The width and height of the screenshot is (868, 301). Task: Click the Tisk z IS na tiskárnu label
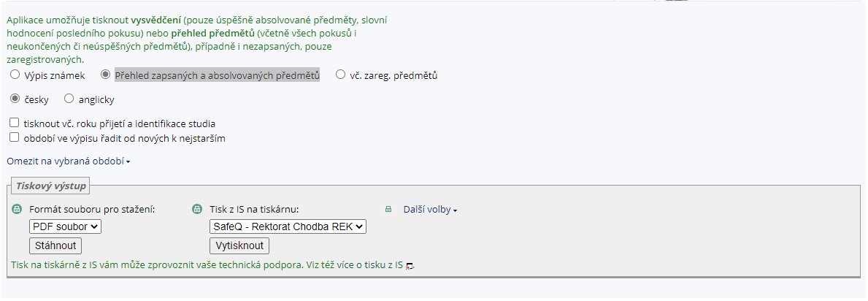pos(254,210)
